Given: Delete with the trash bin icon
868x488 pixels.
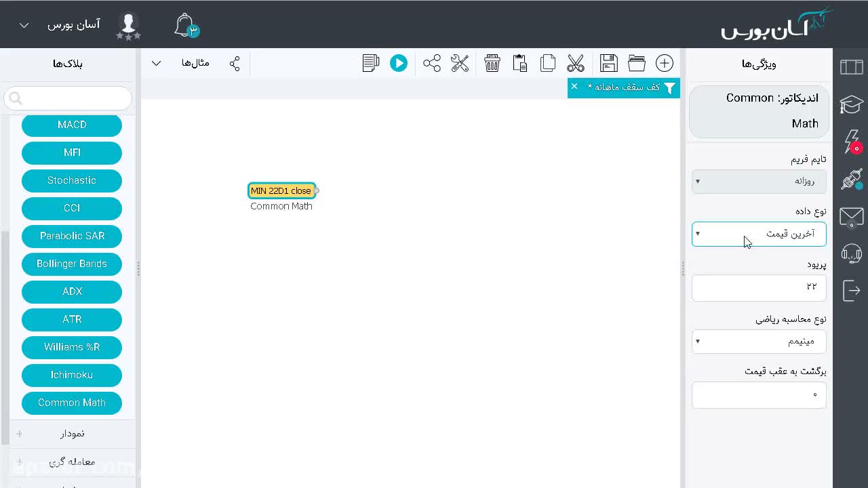Looking at the screenshot, I should pyautogui.click(x=492, y=63).
